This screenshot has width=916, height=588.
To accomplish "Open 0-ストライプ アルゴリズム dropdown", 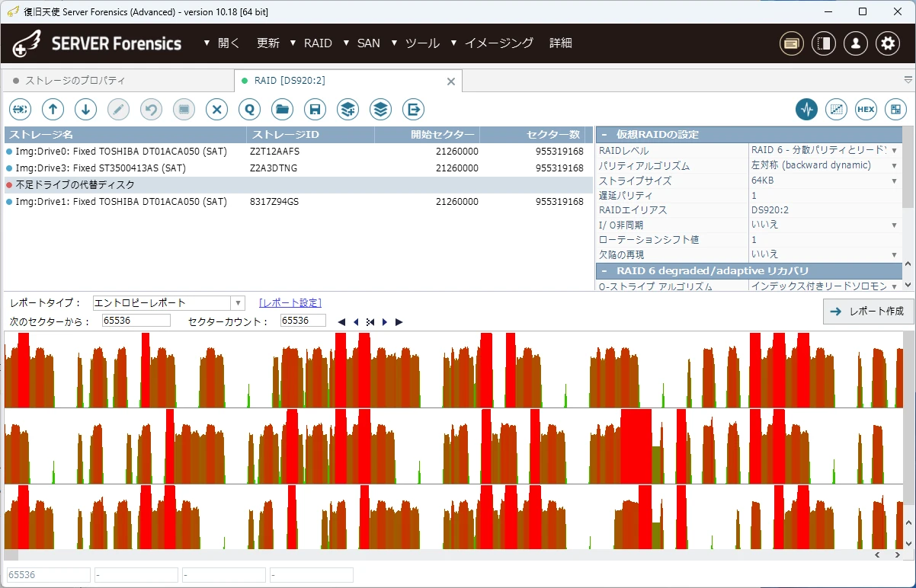I will pos(895,286).
